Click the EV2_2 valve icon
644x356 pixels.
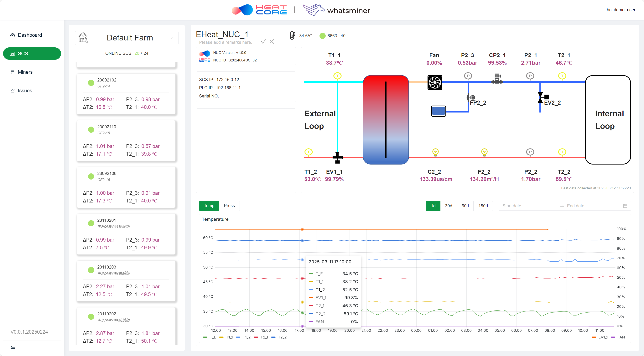(543, 97)
